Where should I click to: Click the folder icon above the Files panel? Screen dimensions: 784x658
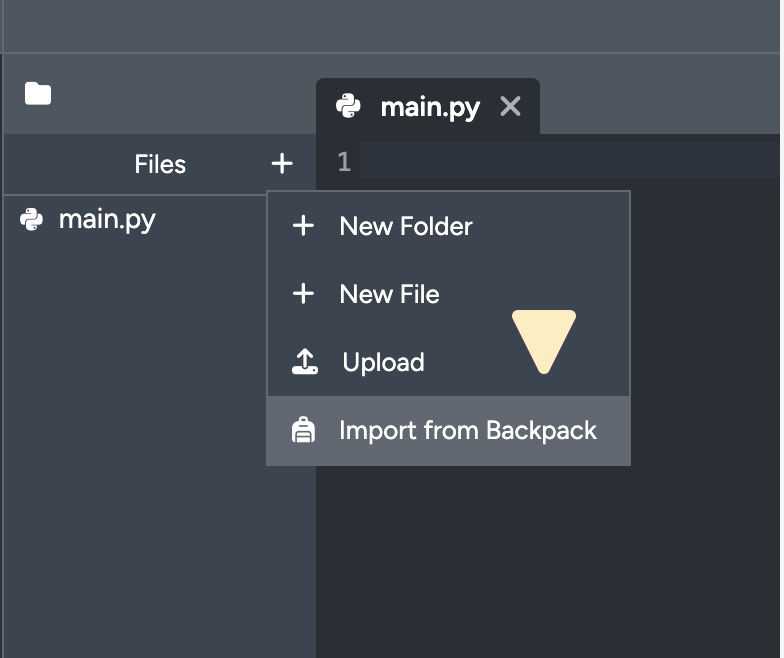[x=38, y=94]
